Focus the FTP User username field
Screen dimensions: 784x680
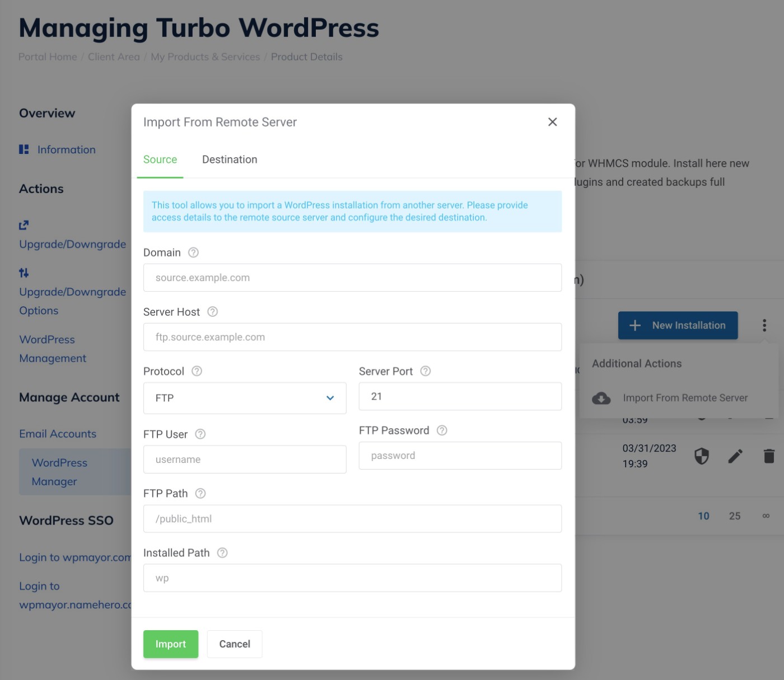[x=245, y=459]
